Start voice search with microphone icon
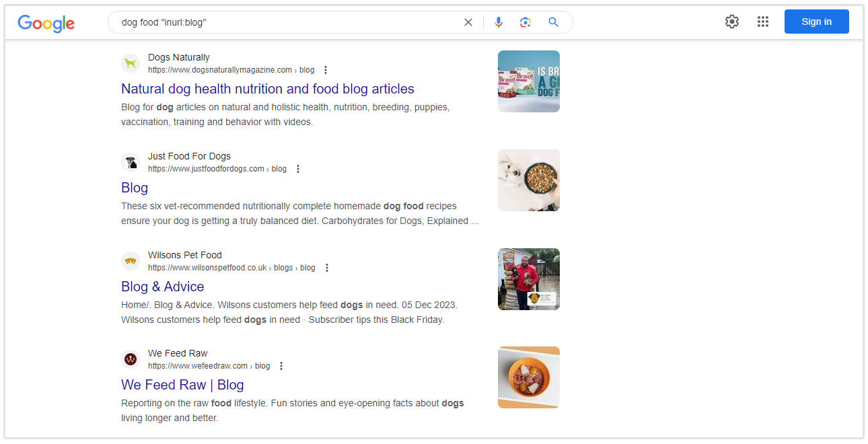This screenshot has height=444, width=868. coord(498,22)
